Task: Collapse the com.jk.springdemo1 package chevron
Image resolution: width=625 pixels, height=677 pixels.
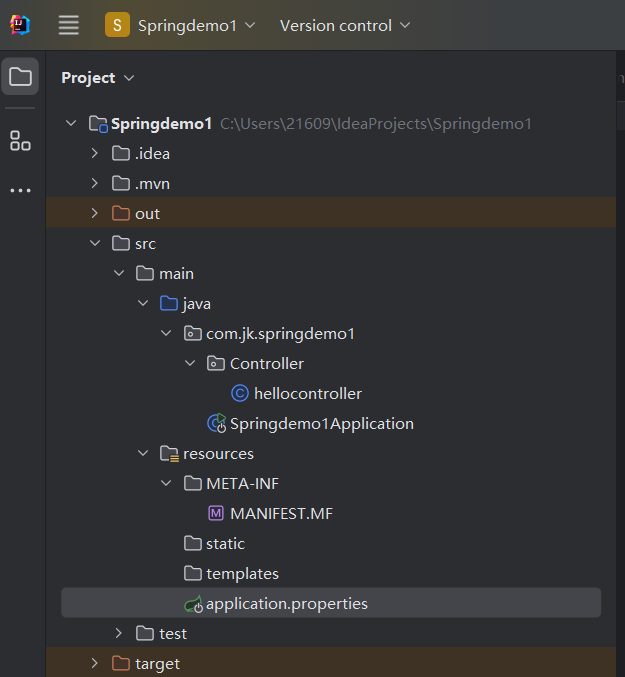Action: pyautogui.click(x=166, y=333)
